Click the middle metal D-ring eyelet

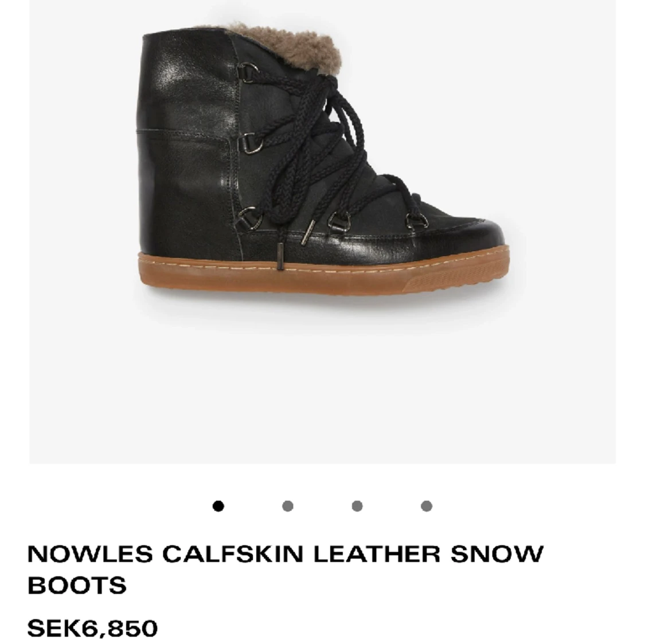coord(250,143)
